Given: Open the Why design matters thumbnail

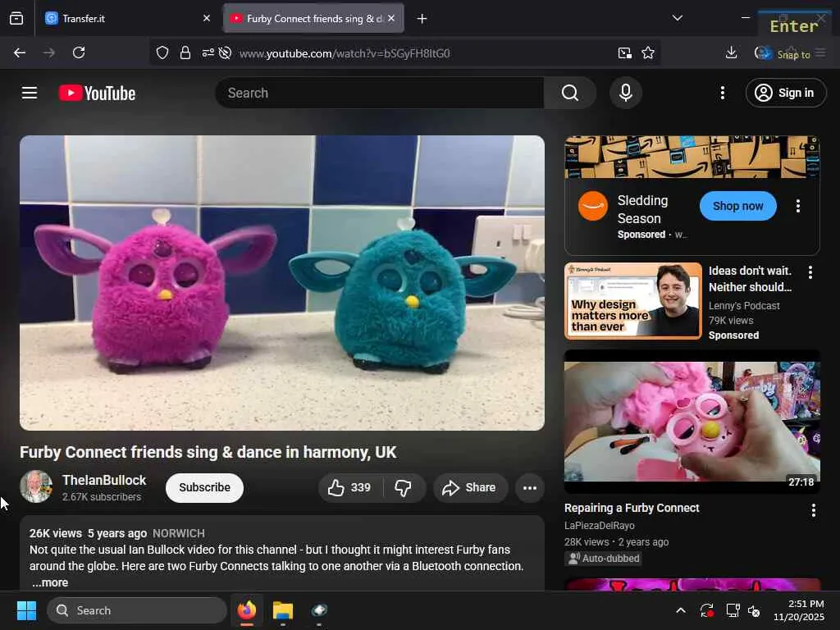Looking at the screenshot, I should (x=633, y=301).
